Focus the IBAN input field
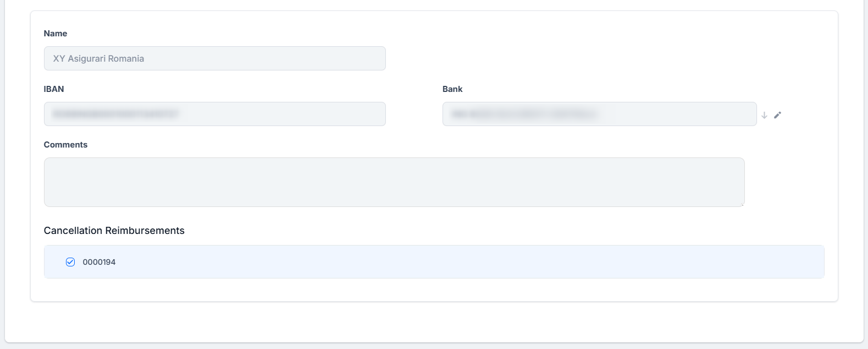Viewport: 868px width, 349px height. click(214, 114)
